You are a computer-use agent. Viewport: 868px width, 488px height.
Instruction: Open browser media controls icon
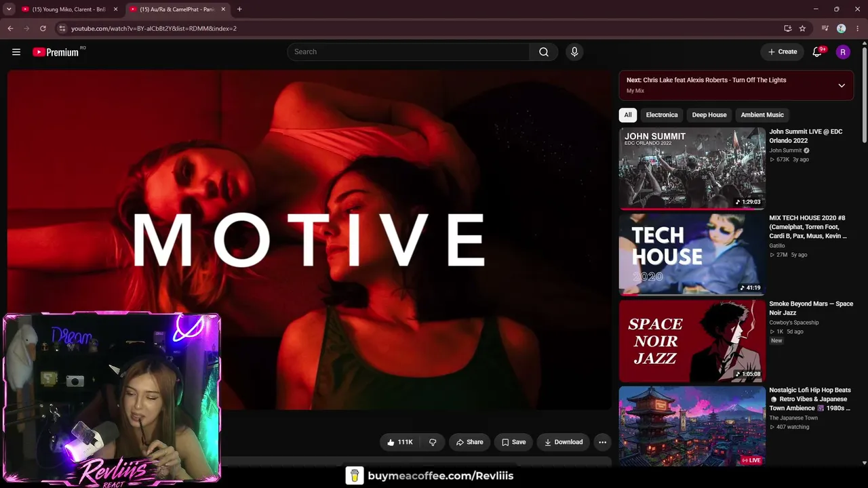tap(825, 28)
